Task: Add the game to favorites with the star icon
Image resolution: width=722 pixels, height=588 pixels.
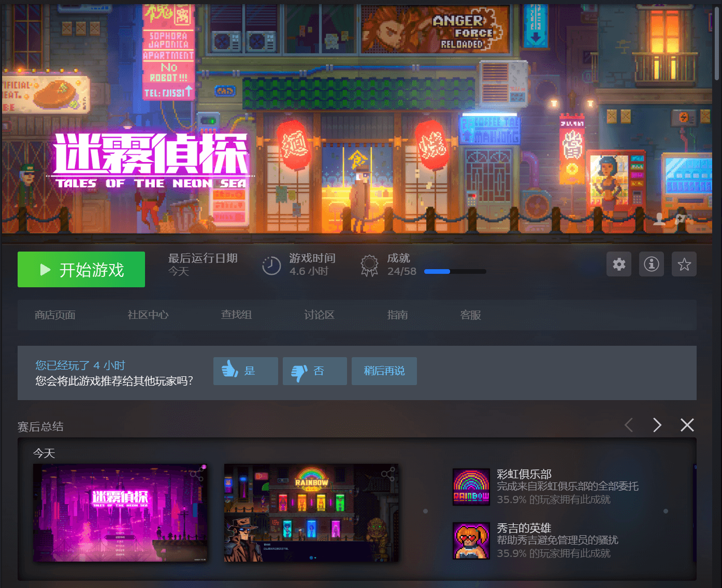Action: pos(684,264)
